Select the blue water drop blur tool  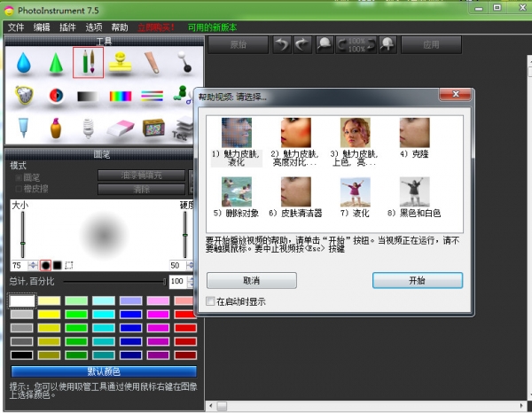[x=23, y=63]
